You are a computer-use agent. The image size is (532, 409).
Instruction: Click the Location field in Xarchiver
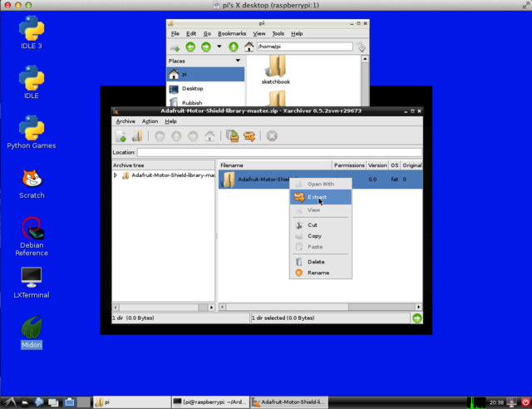point(278,152)
